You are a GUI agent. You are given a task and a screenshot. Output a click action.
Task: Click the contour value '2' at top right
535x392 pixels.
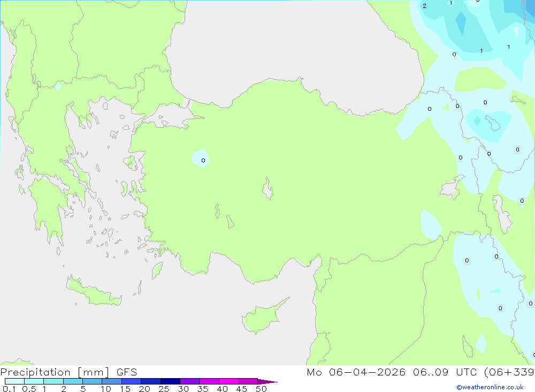(424, 6)
